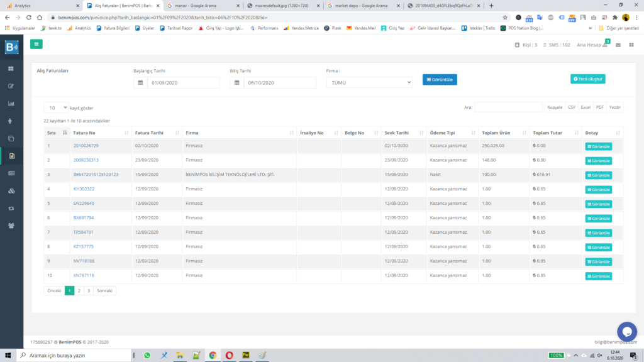This screenshot has width=644, height=362.
Task: Click the calendar icon beside Başlangıç Tarihi
Action: [140, 82]
